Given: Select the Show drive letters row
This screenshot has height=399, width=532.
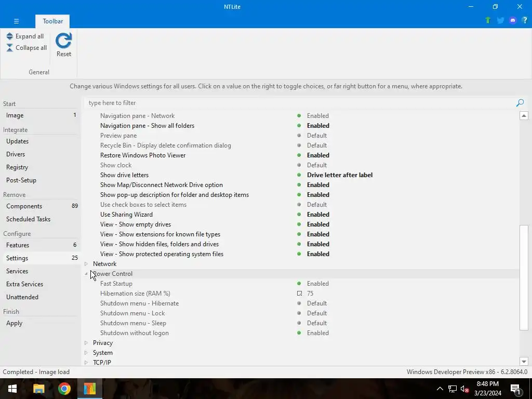Looking at the screenshot, I should click(x=301, y=175).
